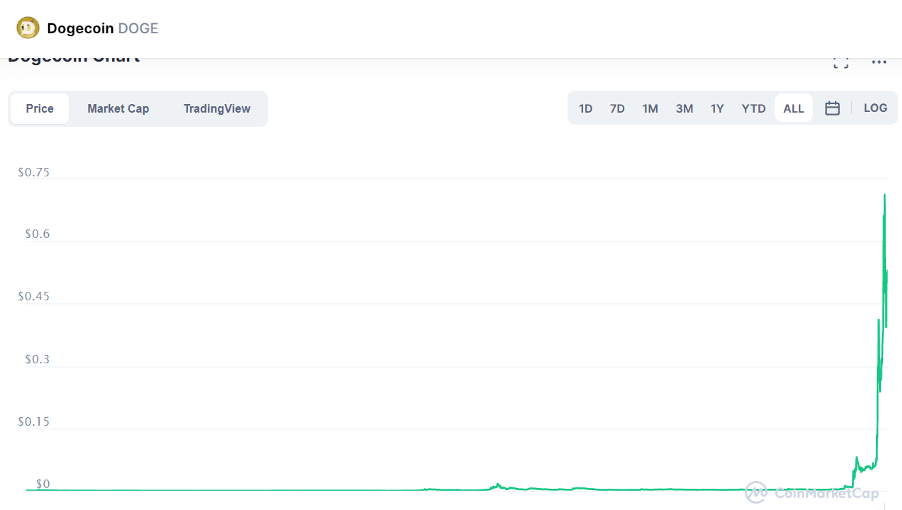Image resolution: width=902 pixels, height=510 pixels.
Task: Click the $0.15 axis label
Action: (x=33, y=422)
